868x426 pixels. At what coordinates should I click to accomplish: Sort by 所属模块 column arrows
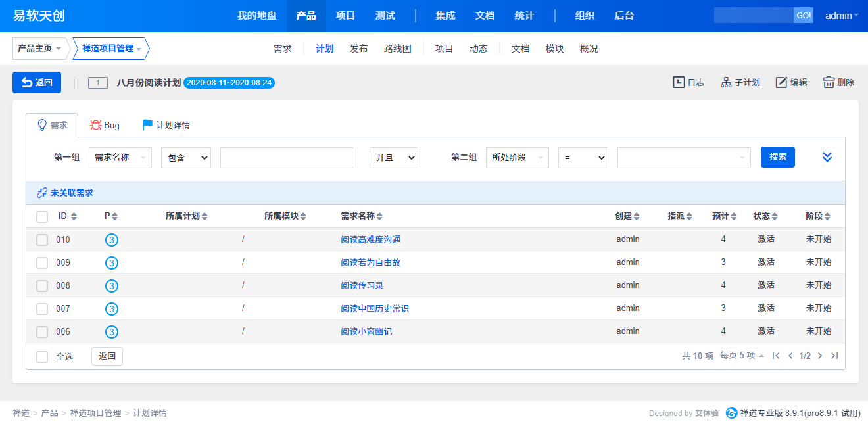click(303, 216)
